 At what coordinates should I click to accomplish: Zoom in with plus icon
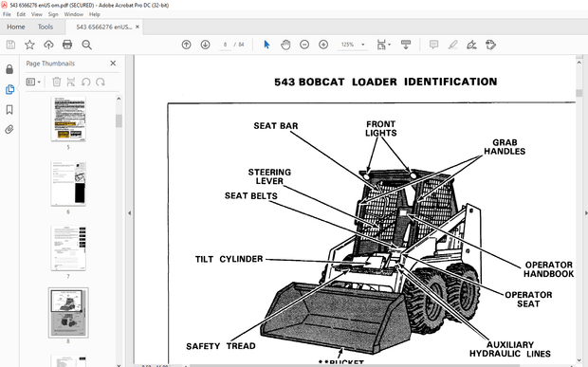pos(323,45)
